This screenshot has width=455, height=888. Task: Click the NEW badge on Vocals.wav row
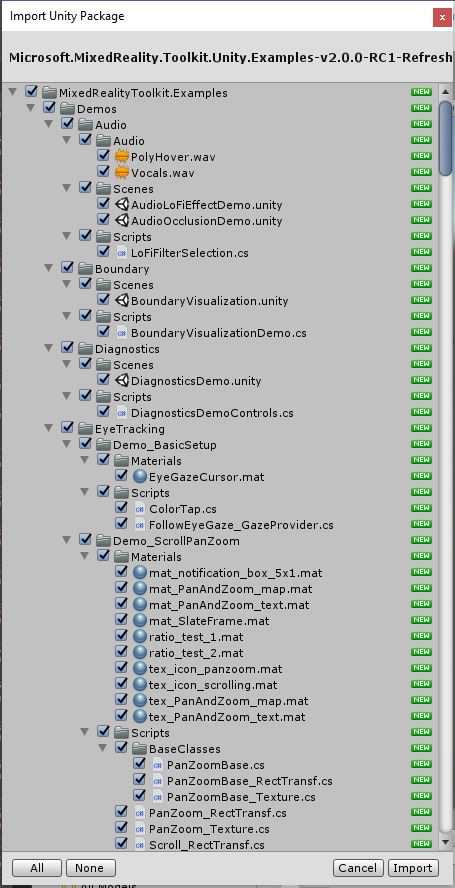pos(421,172)
